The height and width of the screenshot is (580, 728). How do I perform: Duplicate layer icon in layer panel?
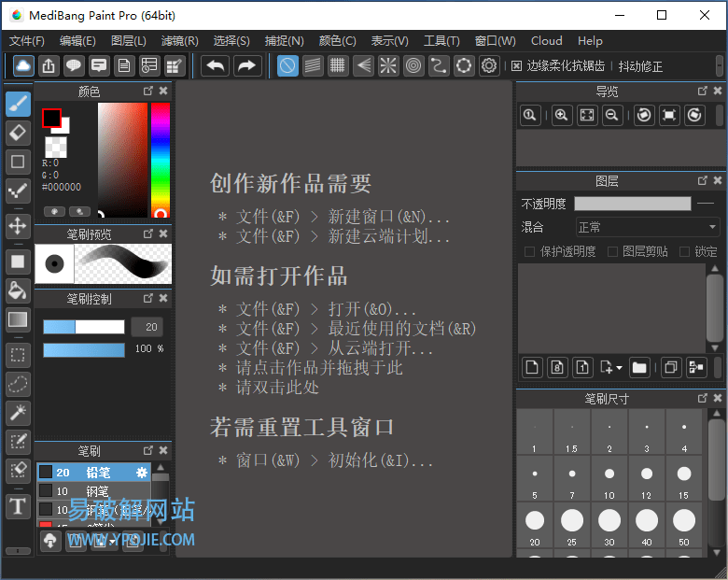pos(671,368)
